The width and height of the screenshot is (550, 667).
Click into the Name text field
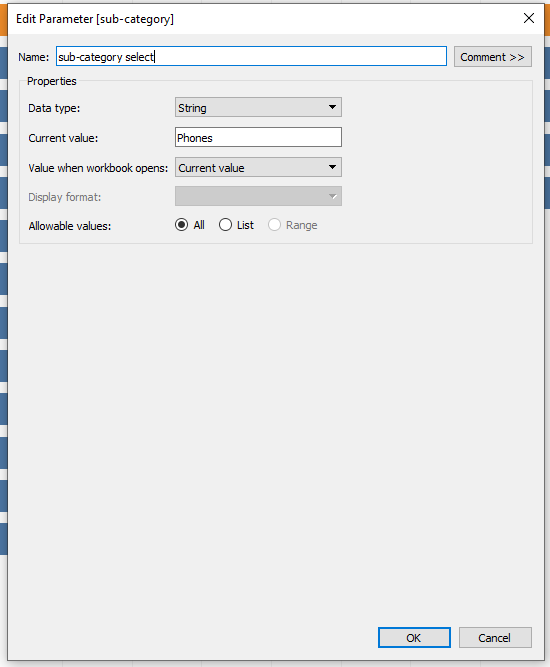251,56
